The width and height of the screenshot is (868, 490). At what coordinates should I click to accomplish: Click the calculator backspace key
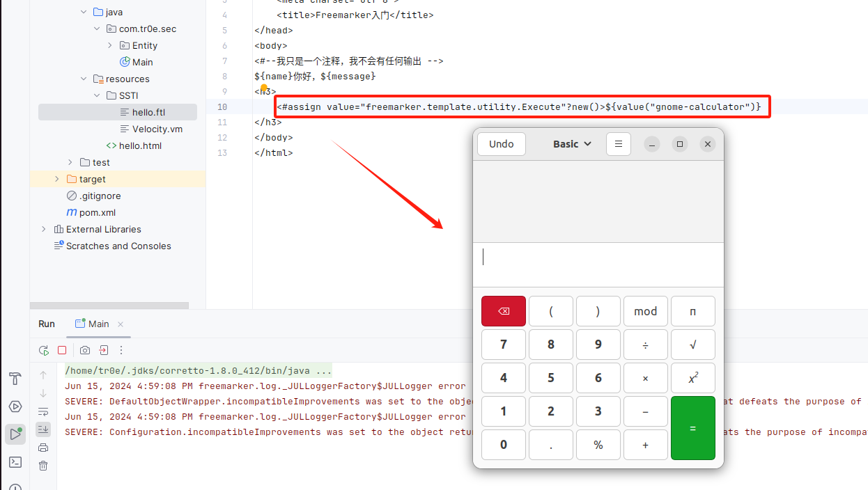click(x=504, y=311)
